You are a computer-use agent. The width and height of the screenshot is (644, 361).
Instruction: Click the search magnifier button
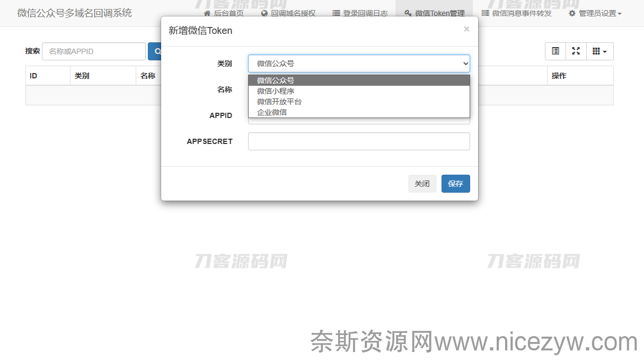tap(155, 51)
